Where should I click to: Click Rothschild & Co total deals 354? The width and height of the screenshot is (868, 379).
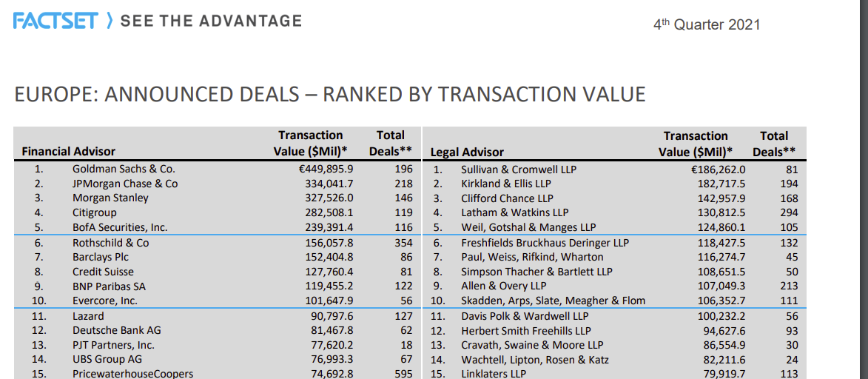403,243
